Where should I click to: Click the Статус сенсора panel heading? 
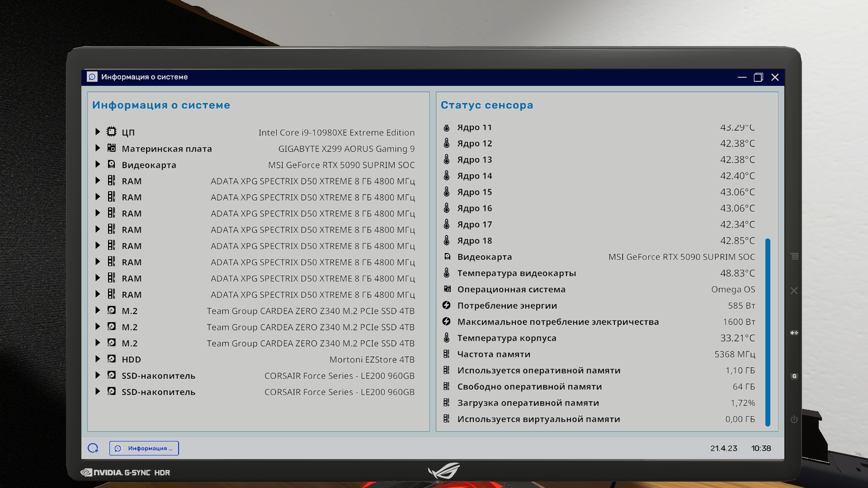487,105
